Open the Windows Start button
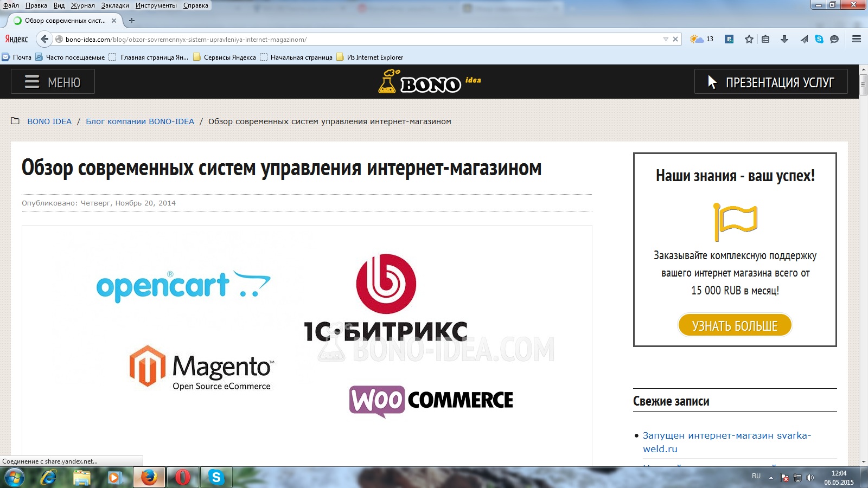The height and width of the screenshot is (488, 868). point(15,478)
